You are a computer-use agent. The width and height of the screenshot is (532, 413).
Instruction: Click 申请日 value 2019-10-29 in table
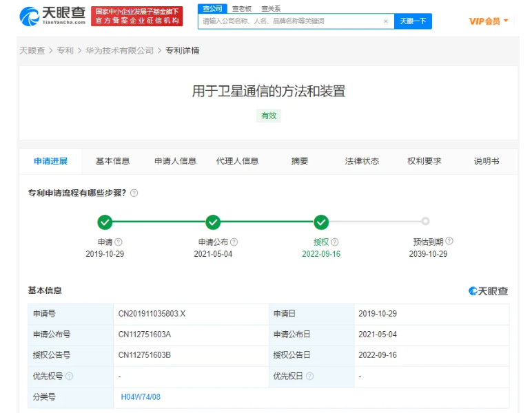point(378,314)
